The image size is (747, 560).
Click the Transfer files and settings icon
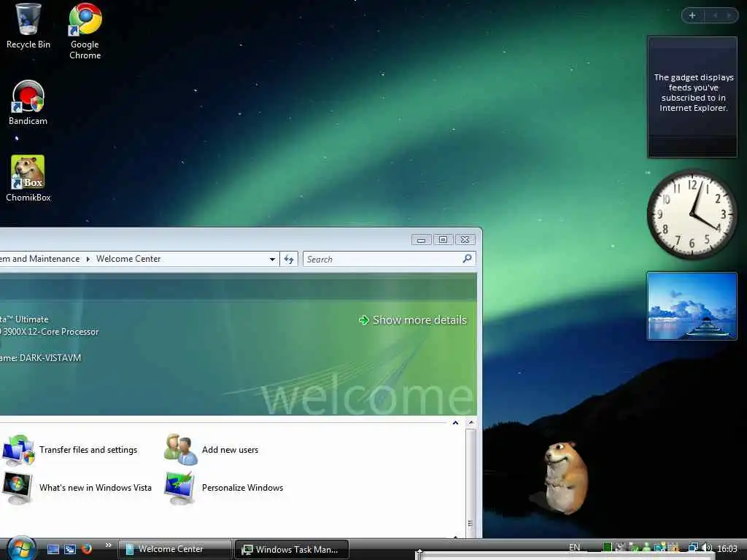coord(18,449)
